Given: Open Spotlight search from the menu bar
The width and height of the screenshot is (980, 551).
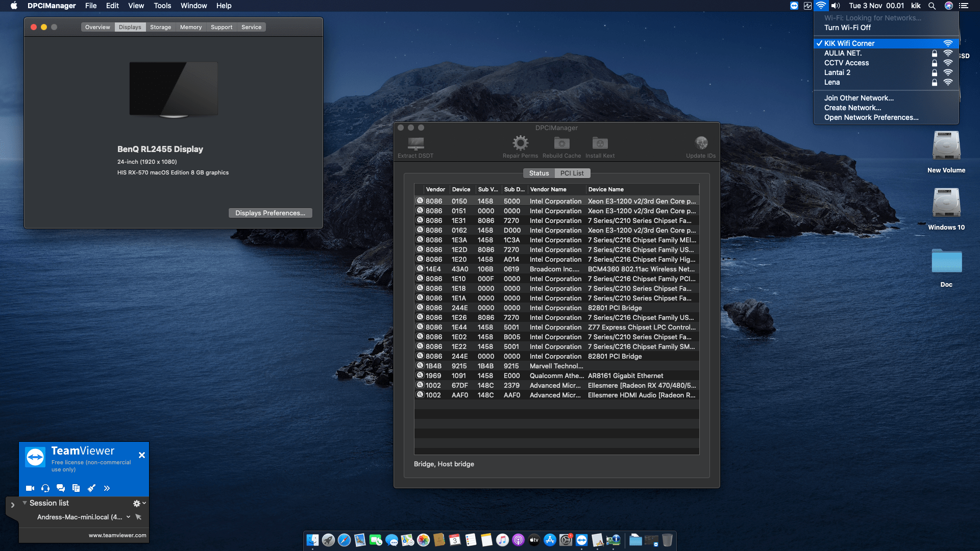Looking at the screenshot, I should [932, 6].
